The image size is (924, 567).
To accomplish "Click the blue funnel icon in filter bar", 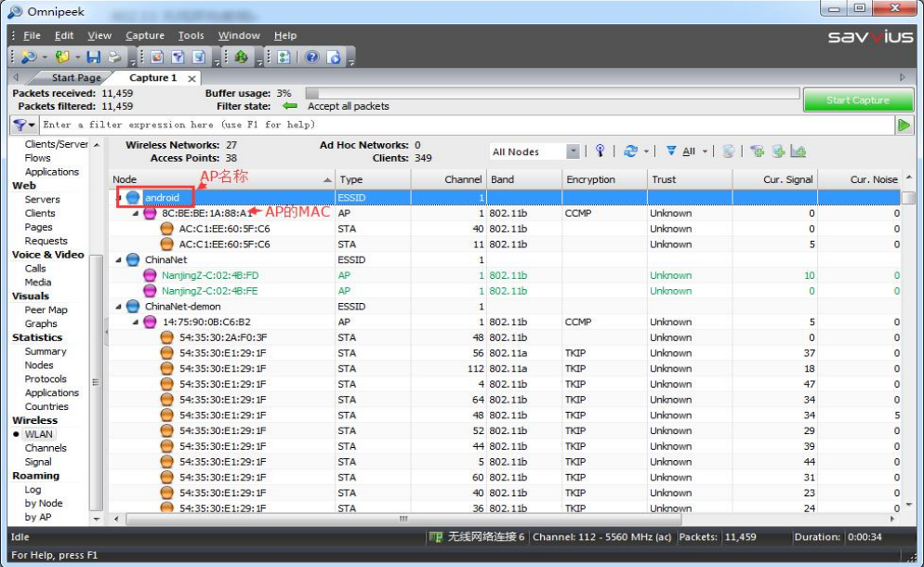I will click(x=20, y=125).
